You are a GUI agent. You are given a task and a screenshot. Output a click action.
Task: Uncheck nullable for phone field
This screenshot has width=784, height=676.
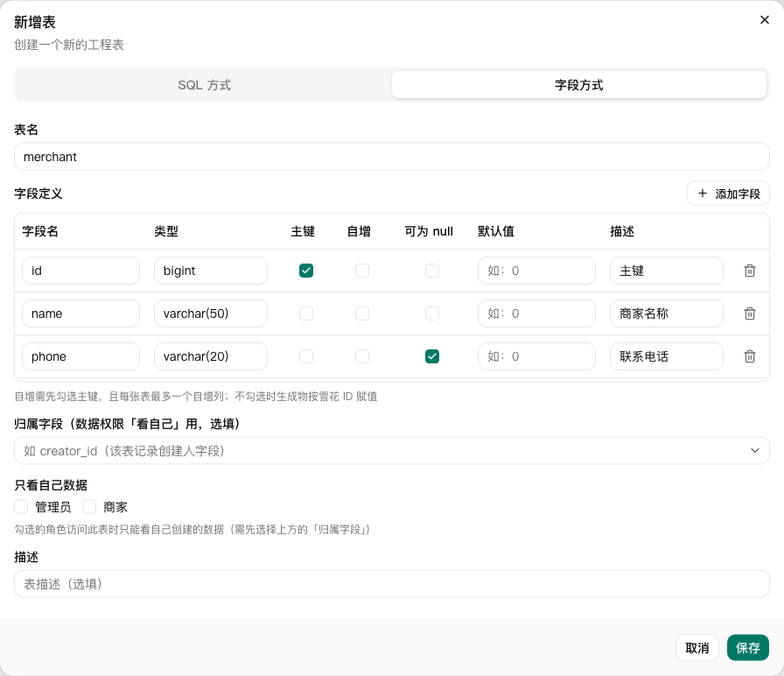[432, 356]
